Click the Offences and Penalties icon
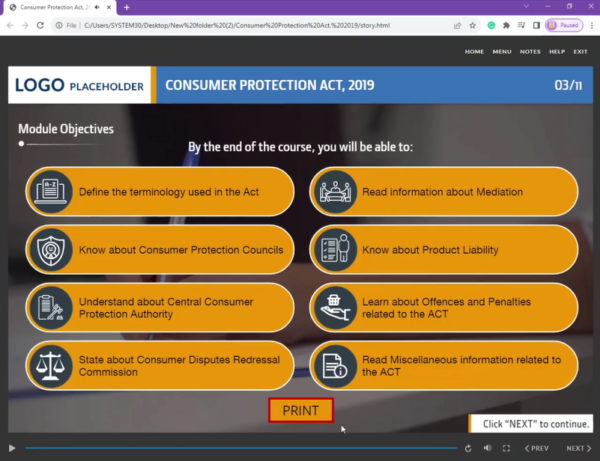Image resolution: width=600 pixels, height=461 pixels. point(333,308)
